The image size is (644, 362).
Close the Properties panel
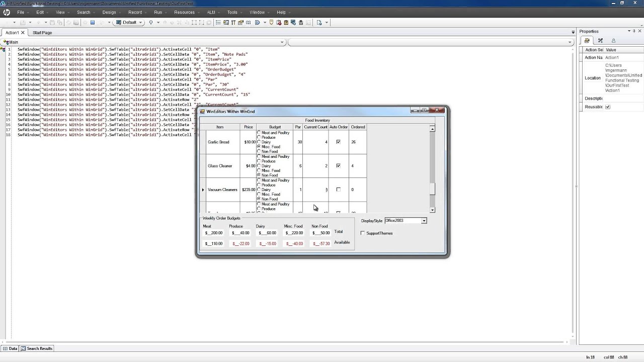click(x=640, y=31)
